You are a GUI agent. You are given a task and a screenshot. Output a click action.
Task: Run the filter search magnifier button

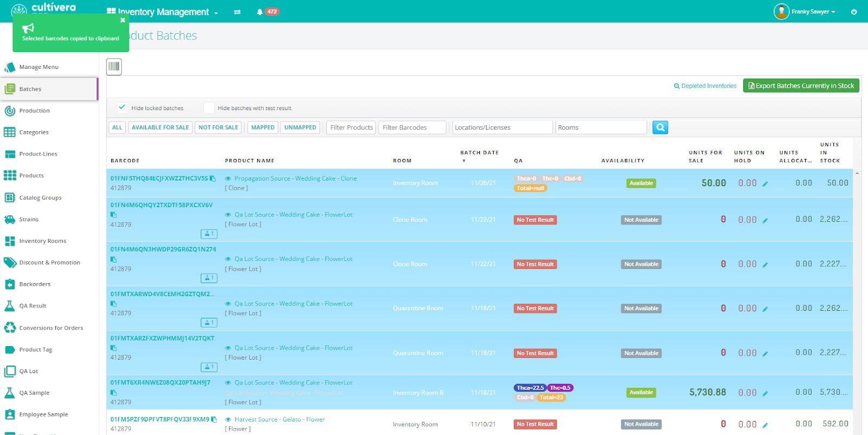660,127
